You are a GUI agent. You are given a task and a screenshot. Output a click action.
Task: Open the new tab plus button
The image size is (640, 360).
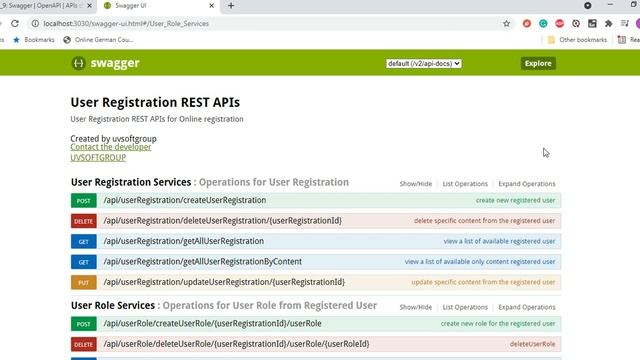[231, 6]
